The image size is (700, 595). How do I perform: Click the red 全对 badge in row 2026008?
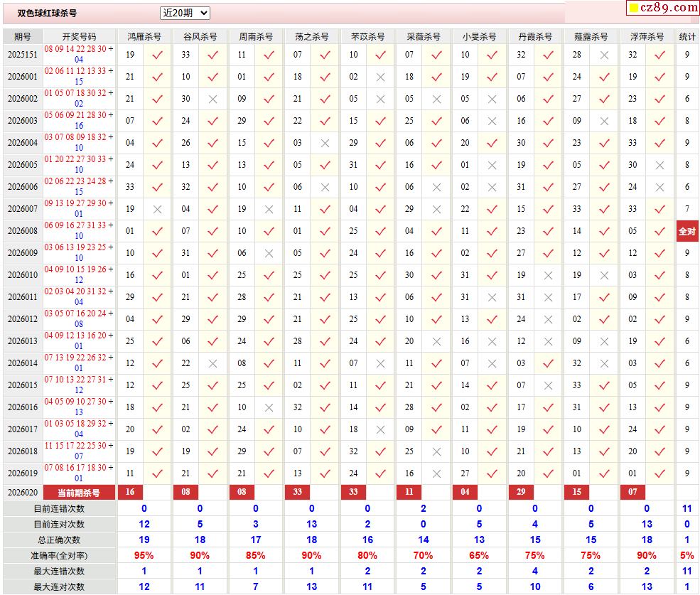[687, 231]
